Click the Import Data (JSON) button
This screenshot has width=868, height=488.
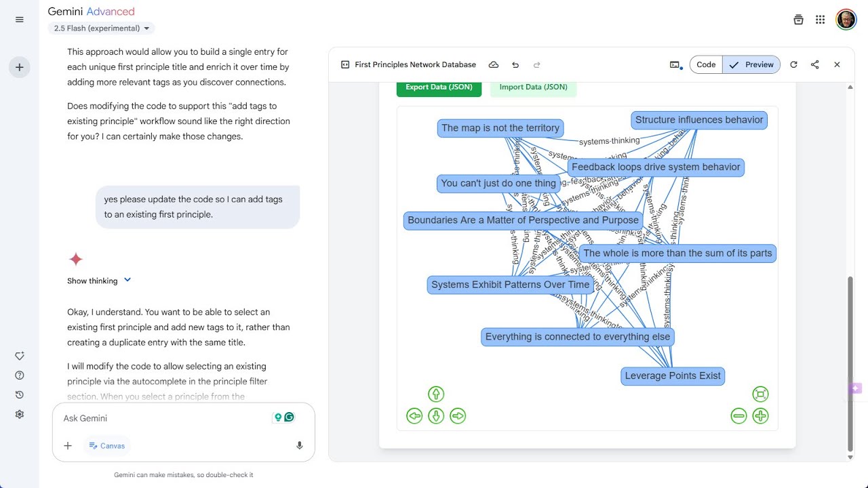534,87
